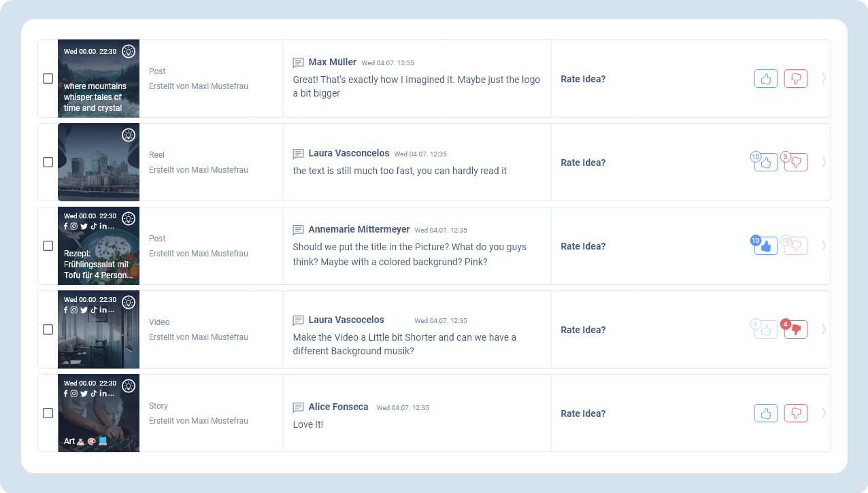Open Story row details via right chevron
The width and height of the screenshot is (868, 493).
(824, 413)
